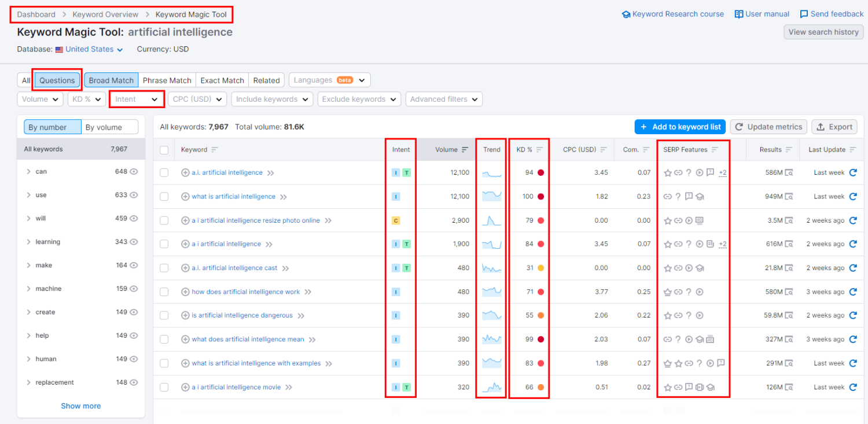Click the KD % column sort icon
This screenshot has height=424, width=868.
539,150
